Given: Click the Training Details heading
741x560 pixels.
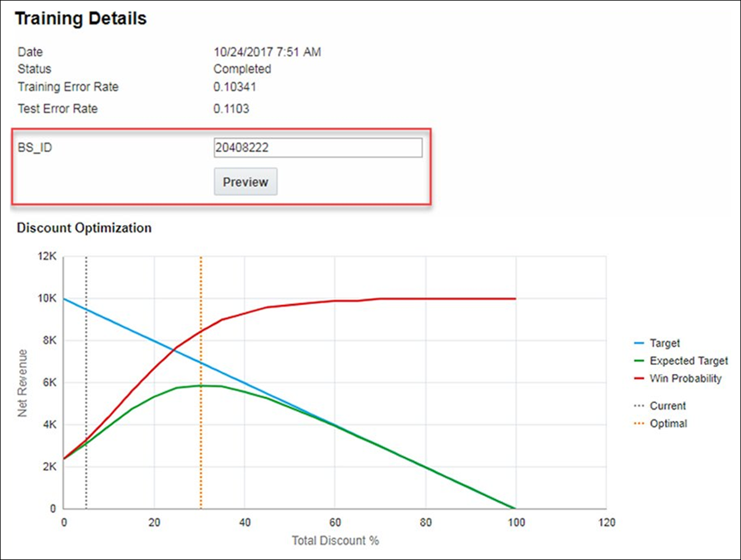Looking at the screenshot, I should coord(81,19).
